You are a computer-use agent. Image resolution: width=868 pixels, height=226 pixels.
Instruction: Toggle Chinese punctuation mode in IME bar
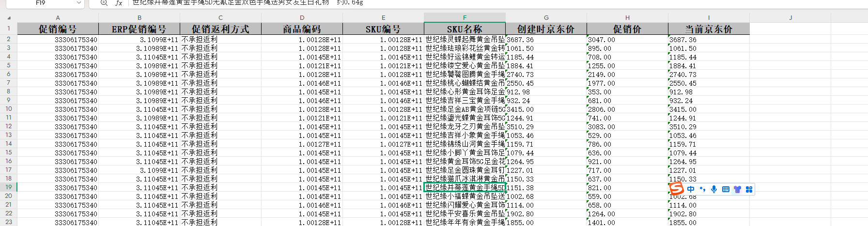pos(702,189)
